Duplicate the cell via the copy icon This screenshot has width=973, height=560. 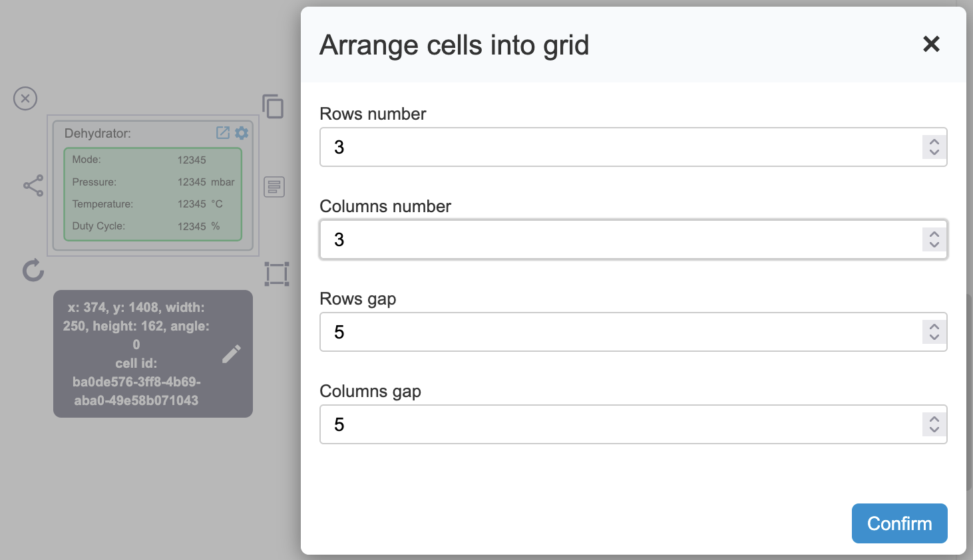click(274, 106)
